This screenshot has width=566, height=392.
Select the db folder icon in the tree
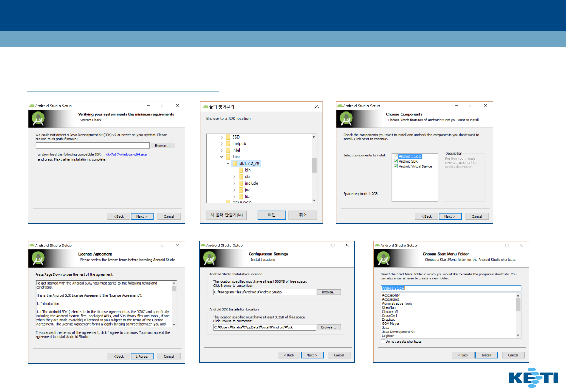241,177
